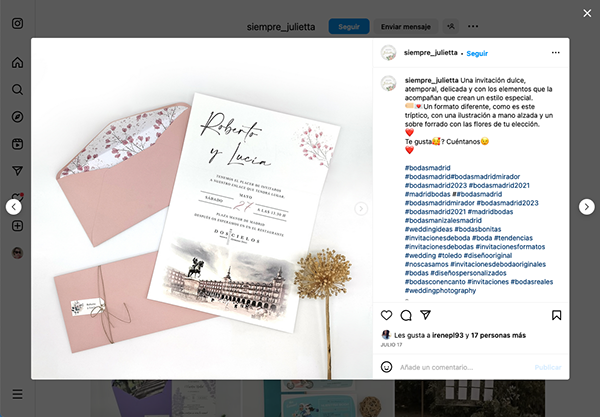The width and height of the screenshot is (600, 417).
Task: Open post options three-dot menu
Action: click(556, 53)
